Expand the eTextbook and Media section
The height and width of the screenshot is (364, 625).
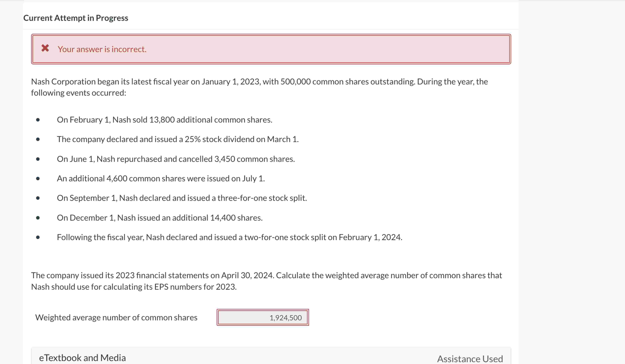tap(82, 358)
